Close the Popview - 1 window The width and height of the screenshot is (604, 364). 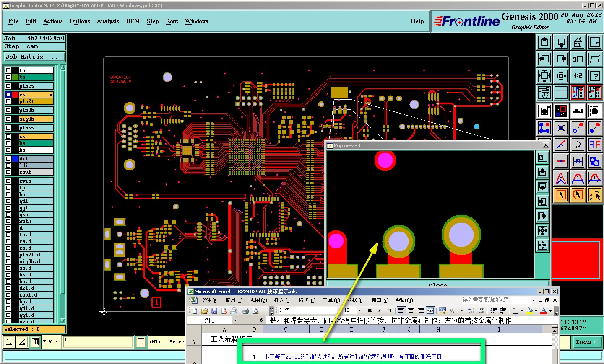pyautogui.click(x=546, y=145)
